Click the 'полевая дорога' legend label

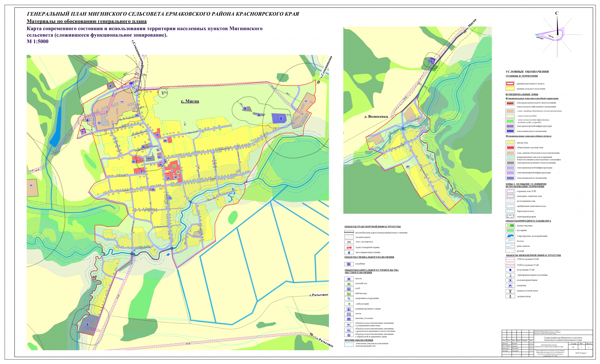pyautogui.click(x=363, y=237)
